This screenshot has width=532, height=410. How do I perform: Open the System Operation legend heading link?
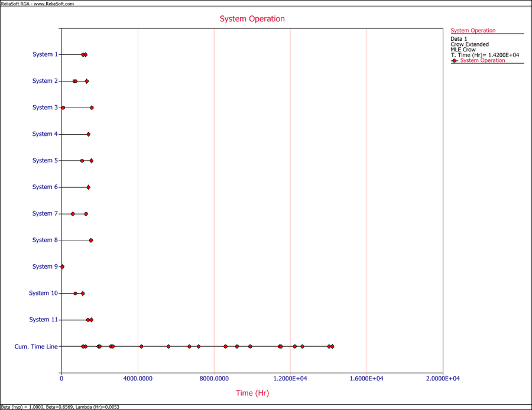click(473, 31)
